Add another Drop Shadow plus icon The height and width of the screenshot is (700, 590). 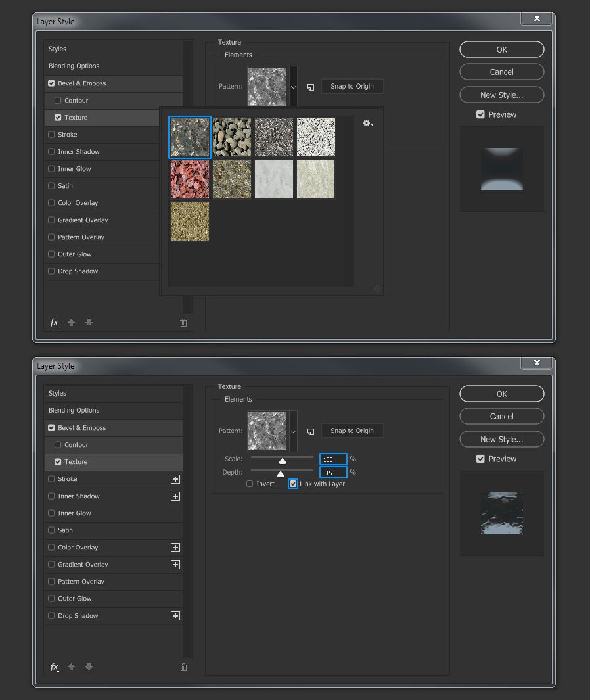[175, 616]
